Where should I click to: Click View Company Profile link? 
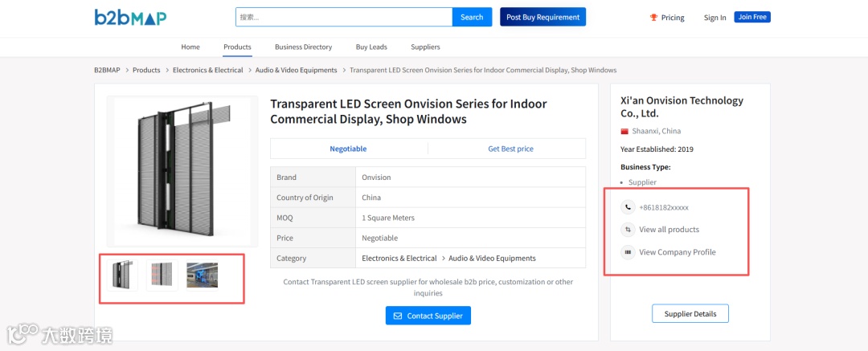678,252
